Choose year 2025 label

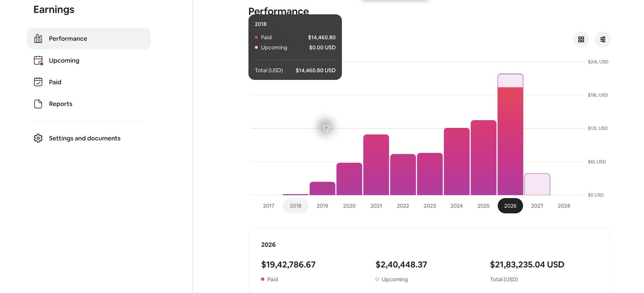coord(483,206)
